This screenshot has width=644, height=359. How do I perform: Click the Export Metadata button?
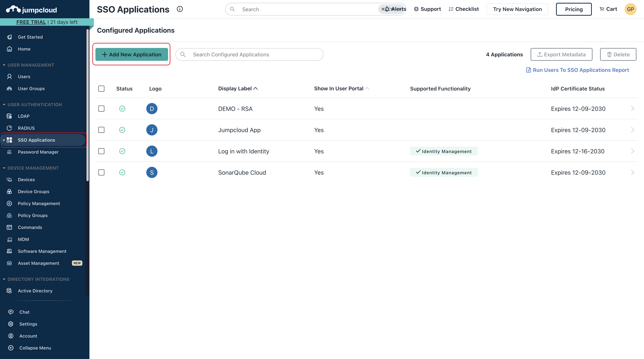click(561, 54)
